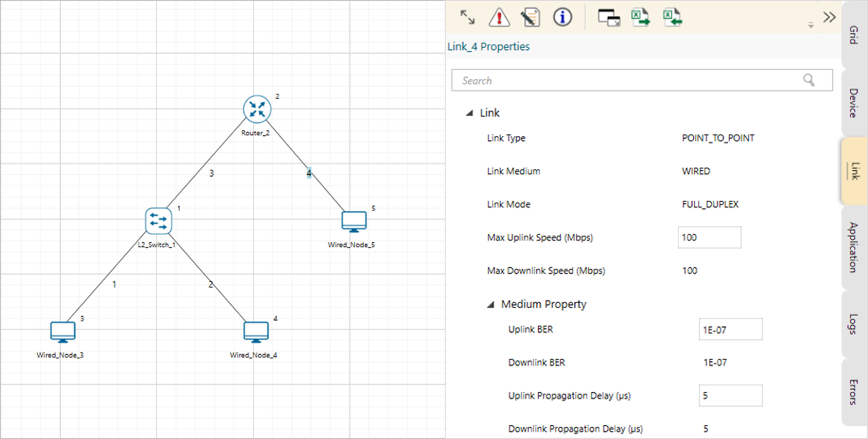Open the Application side tab
This screenshot has width=868, height=439.
pos(854,247)
